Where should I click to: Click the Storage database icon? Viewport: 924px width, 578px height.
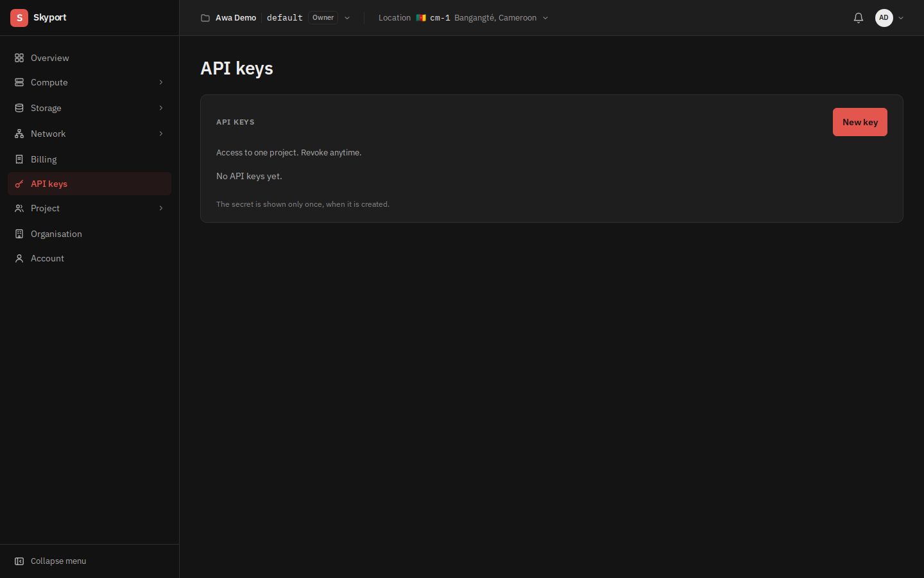19,108
